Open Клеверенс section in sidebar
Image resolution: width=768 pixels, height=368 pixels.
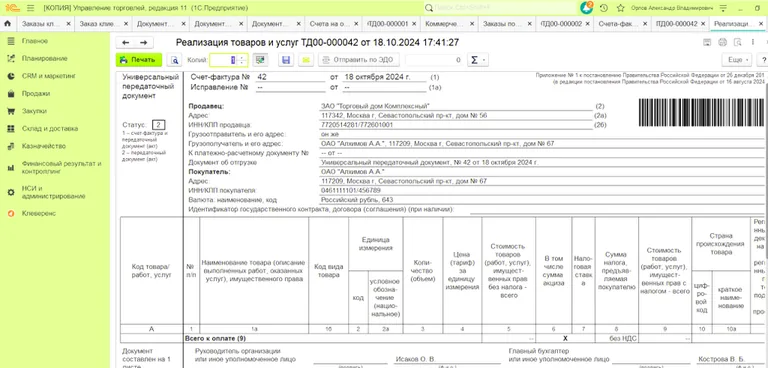(39, 214)
